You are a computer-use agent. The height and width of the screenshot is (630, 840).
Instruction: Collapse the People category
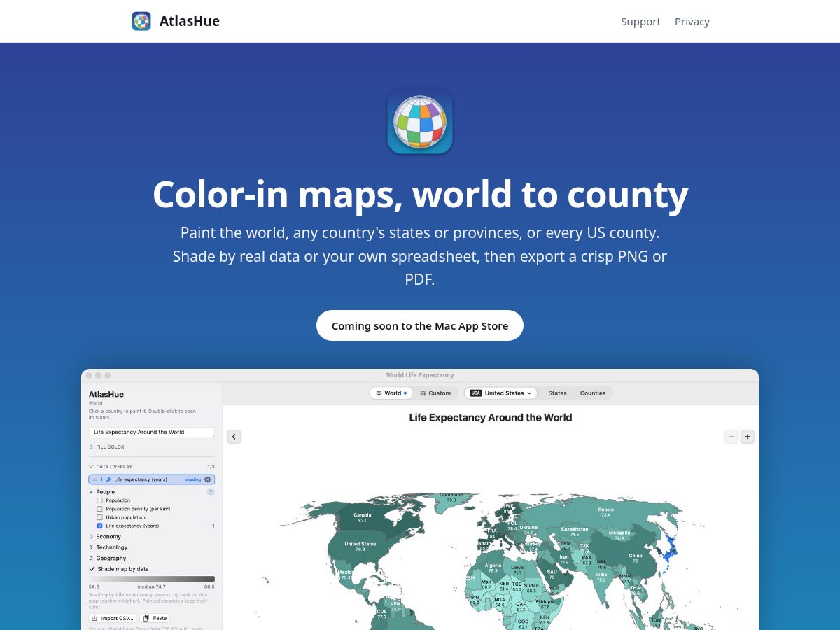(91, 492)
